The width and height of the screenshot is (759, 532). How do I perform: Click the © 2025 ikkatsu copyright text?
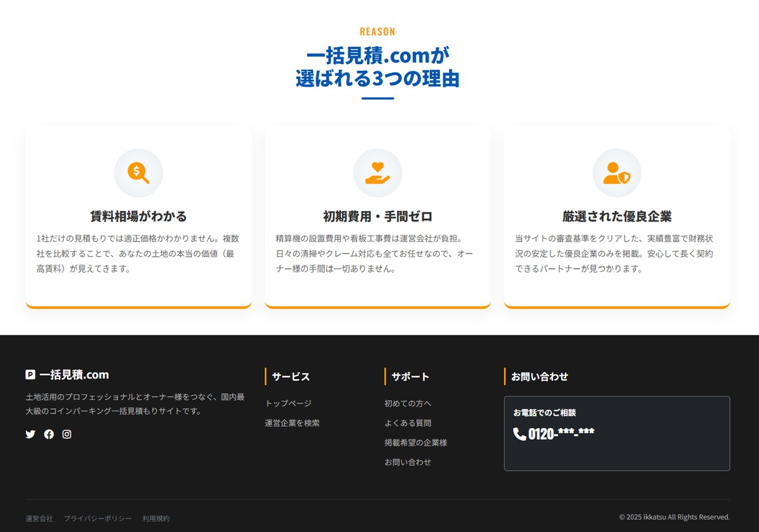tap(674, 517)
